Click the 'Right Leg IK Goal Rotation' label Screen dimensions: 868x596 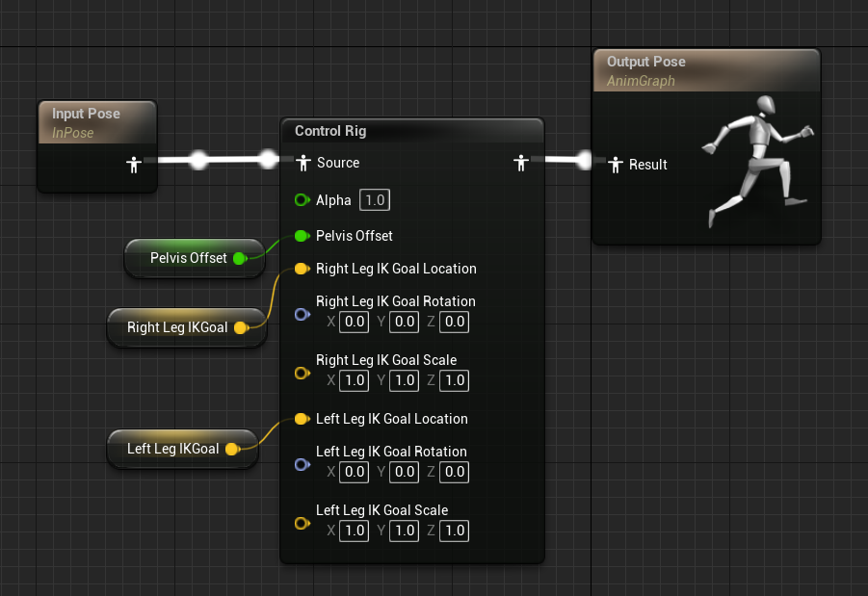[396, 301]
